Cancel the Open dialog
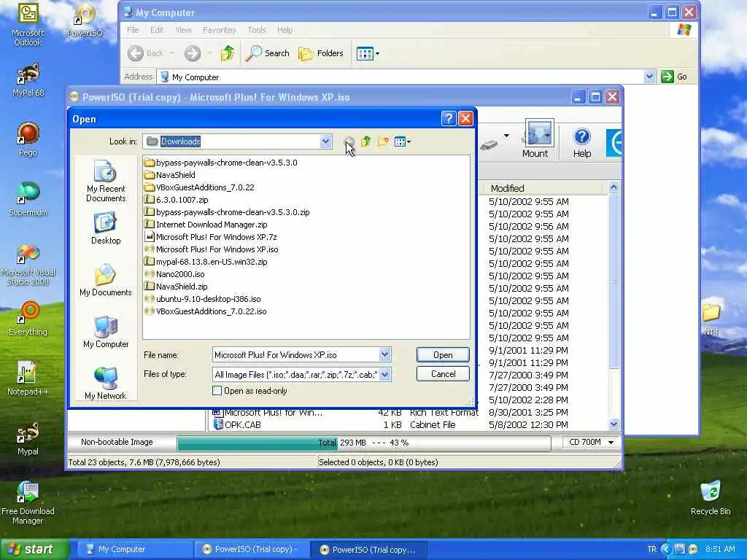The height and width of the screenshot is (560, 747). click(443, 374)
